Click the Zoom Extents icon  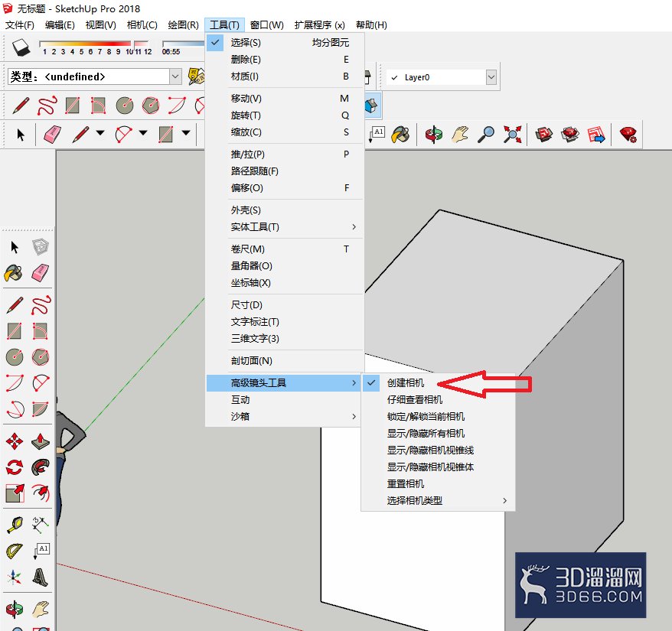click(512, 135)
